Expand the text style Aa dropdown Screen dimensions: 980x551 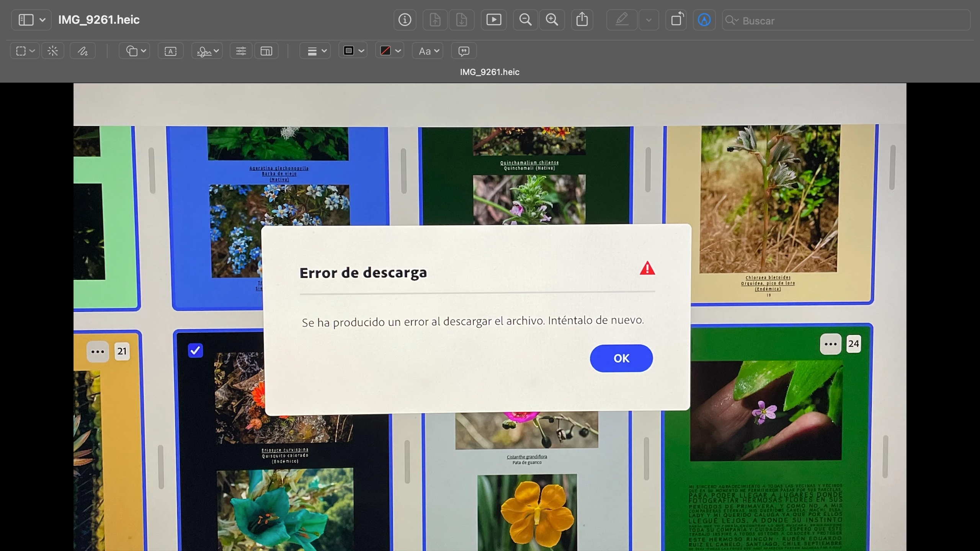[x=428, y=51]
